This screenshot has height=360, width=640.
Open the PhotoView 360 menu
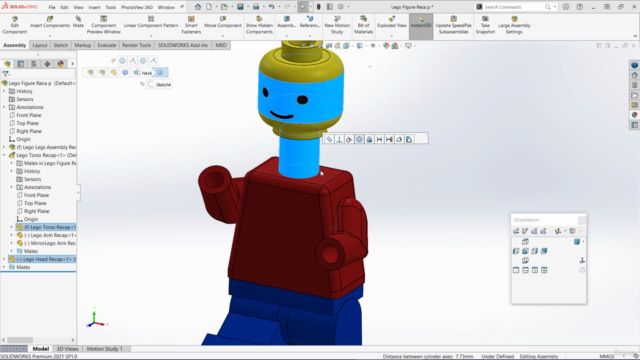[x=137, y=7]
